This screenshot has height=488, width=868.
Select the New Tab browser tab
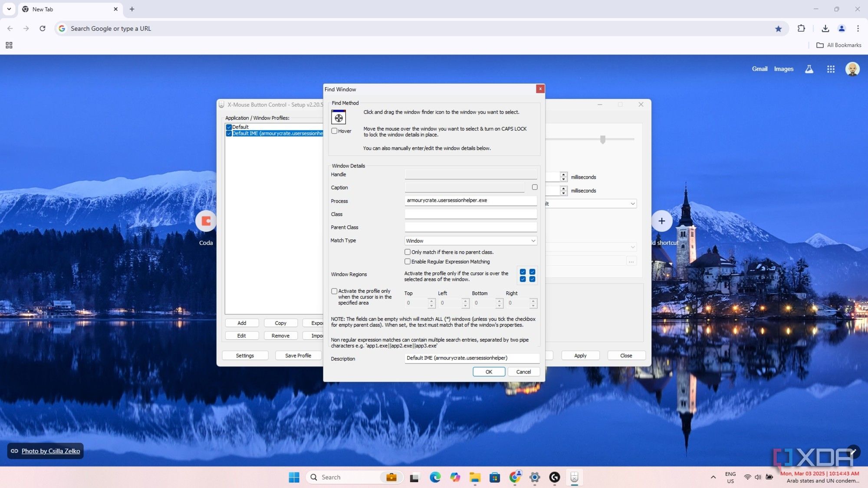point(69,9)
